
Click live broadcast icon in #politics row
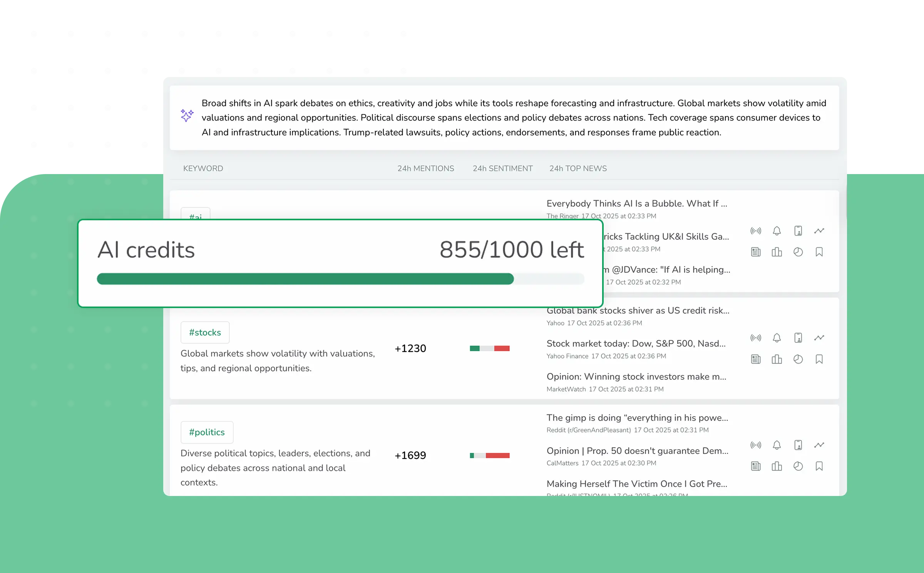[755, 445]
